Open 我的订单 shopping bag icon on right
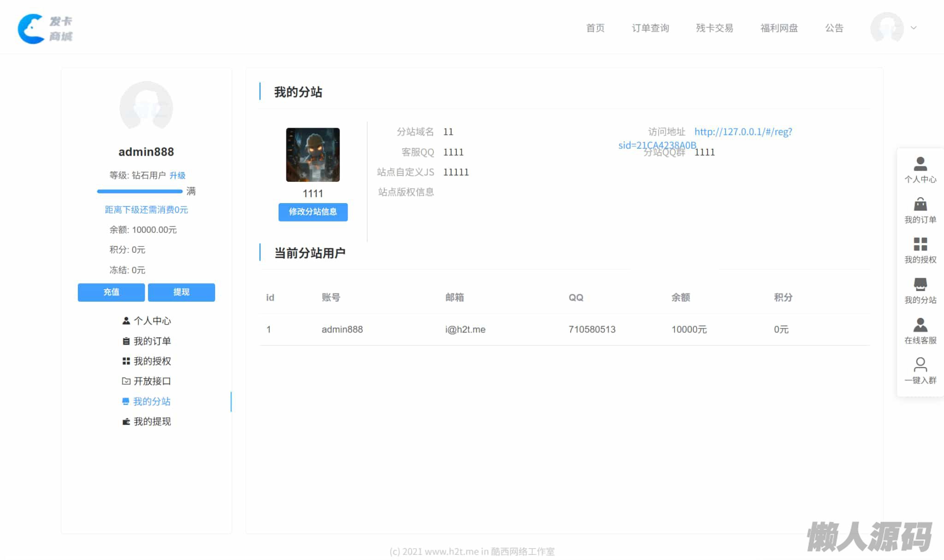The image size is (944, 560). [920, 204]
